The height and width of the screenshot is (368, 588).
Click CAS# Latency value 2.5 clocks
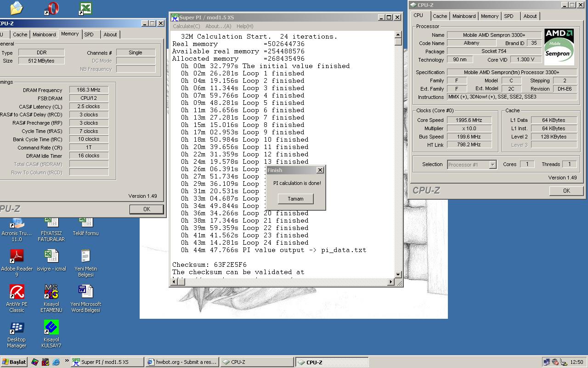pyautogui.click(x=89, y=106)
